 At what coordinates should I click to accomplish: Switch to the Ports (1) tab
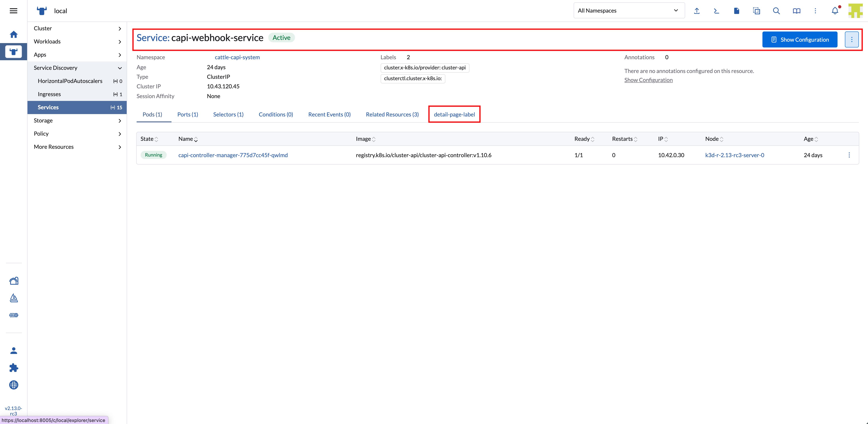tap(187, 114)
